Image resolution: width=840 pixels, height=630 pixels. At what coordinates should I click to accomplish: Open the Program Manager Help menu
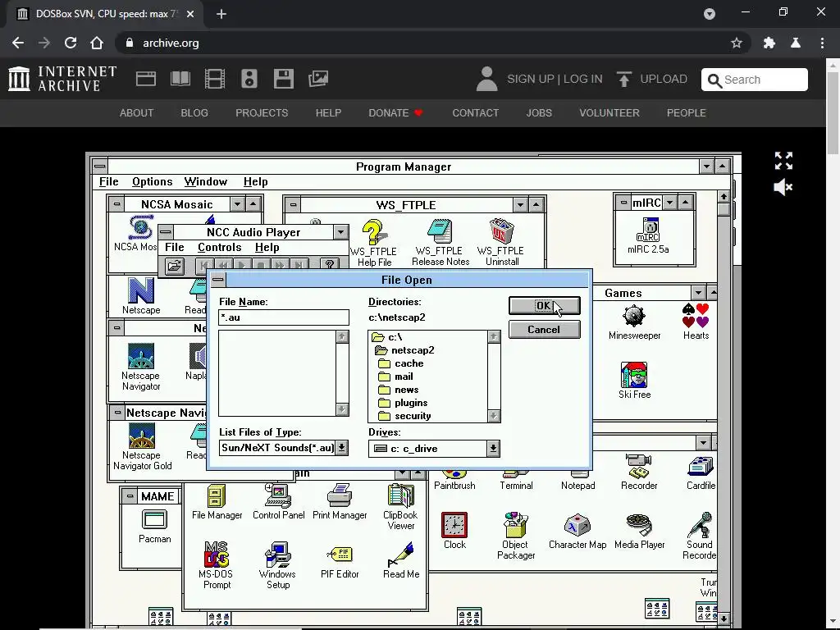click(256, 181)
